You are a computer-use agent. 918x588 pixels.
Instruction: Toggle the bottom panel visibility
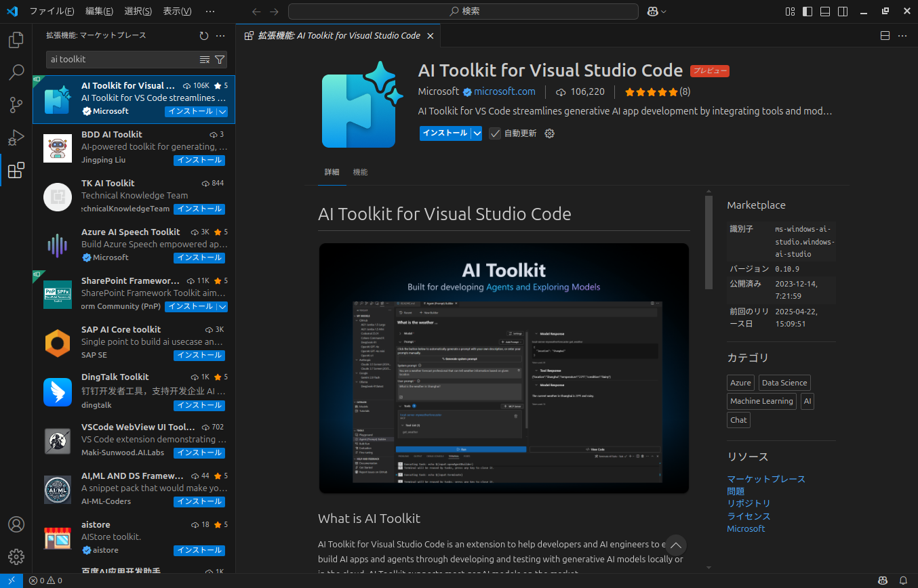825,12
